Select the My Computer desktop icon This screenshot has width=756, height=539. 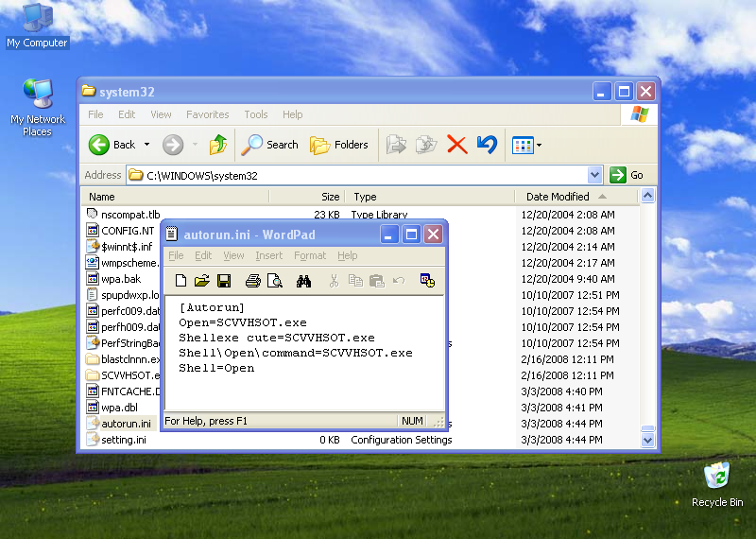click(37, 26)
